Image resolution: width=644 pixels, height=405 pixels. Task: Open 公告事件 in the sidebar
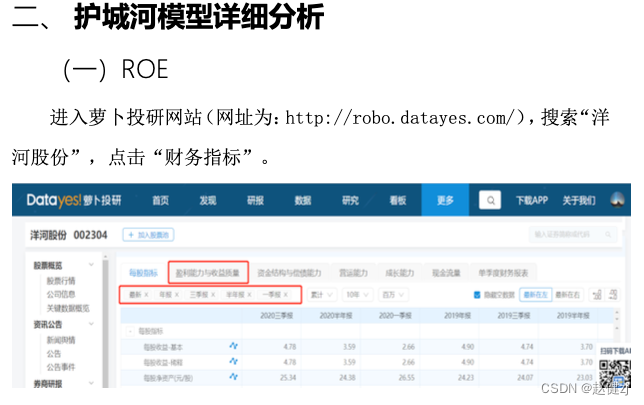click(x=61, y=367)
